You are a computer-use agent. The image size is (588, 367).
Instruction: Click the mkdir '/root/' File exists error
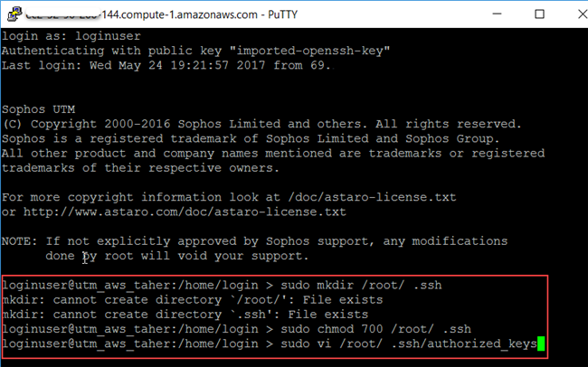[x=192, y=300]
